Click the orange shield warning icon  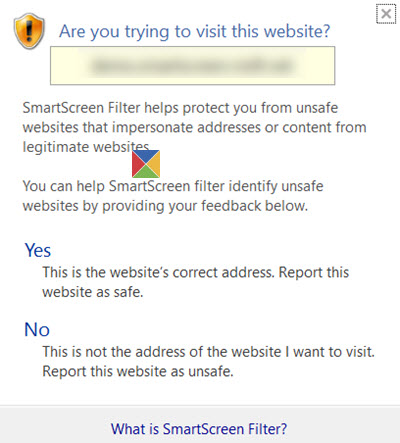point(29,31)
